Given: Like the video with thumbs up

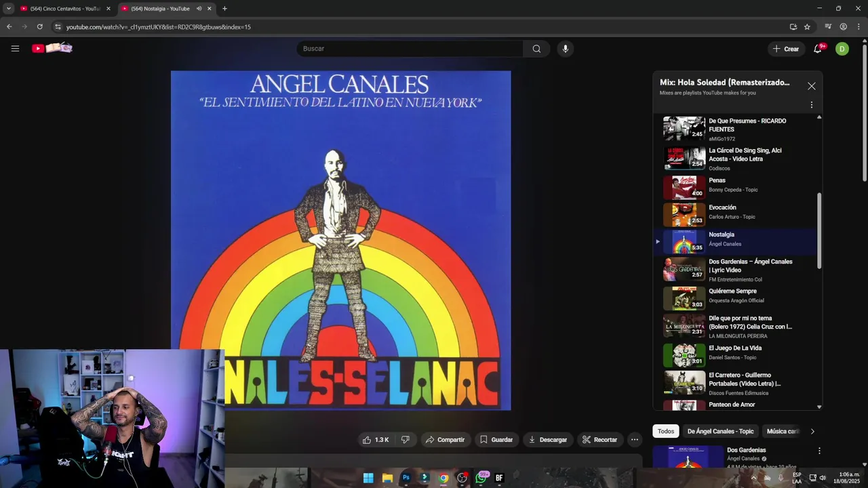Looking at the screenshot, I should point(376,440).
